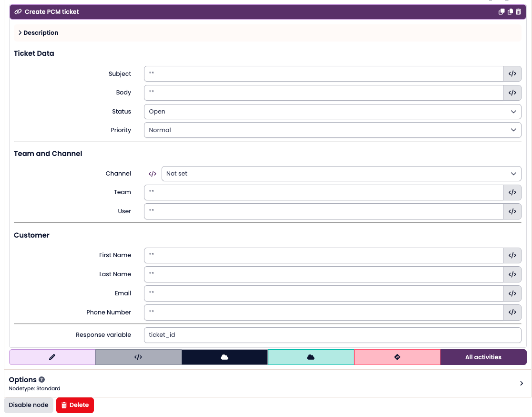The width and height of the screenshot is (532, 417).
Task: Click the Disable node button
Action: click(x=29, y=405)
